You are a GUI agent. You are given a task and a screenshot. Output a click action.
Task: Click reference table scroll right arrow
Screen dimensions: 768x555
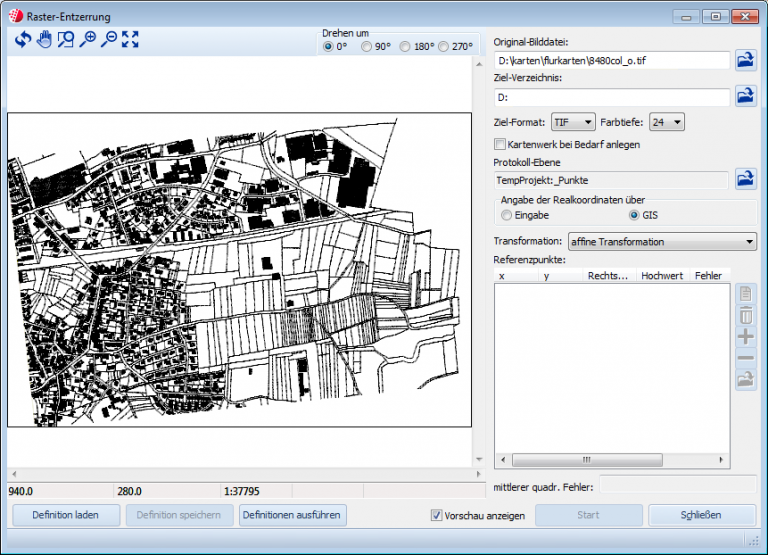(x=721, y=460)
